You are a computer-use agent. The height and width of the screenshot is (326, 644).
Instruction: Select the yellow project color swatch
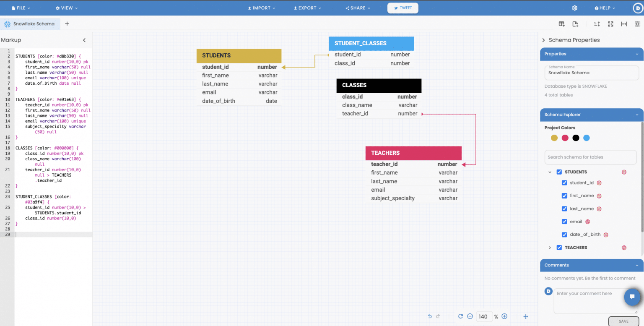554,138
